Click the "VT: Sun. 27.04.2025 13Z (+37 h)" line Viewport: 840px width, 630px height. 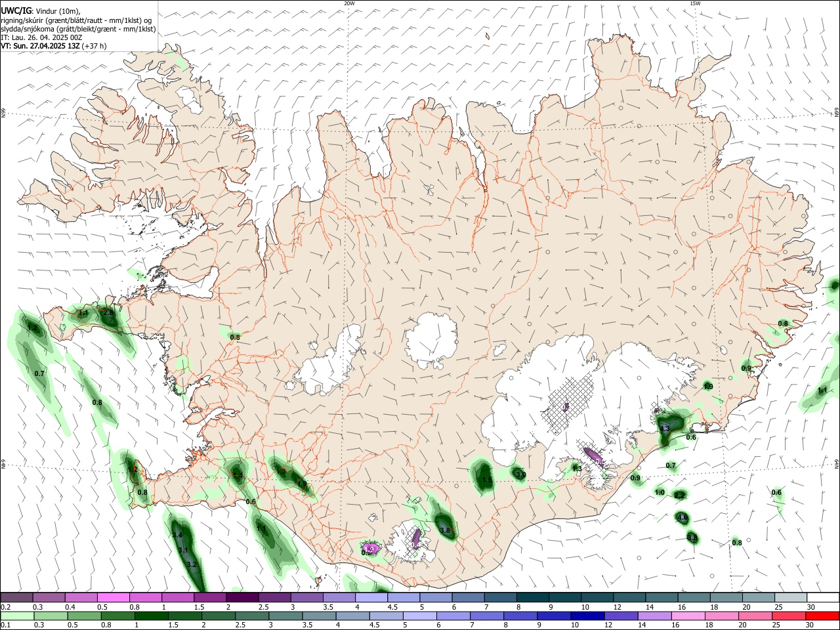[54, 46]
